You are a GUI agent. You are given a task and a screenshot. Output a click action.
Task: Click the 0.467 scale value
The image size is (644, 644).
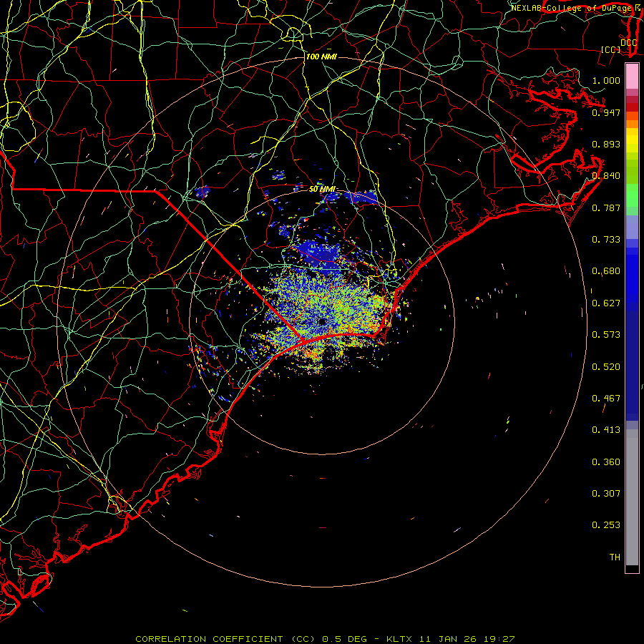point(606,399)
